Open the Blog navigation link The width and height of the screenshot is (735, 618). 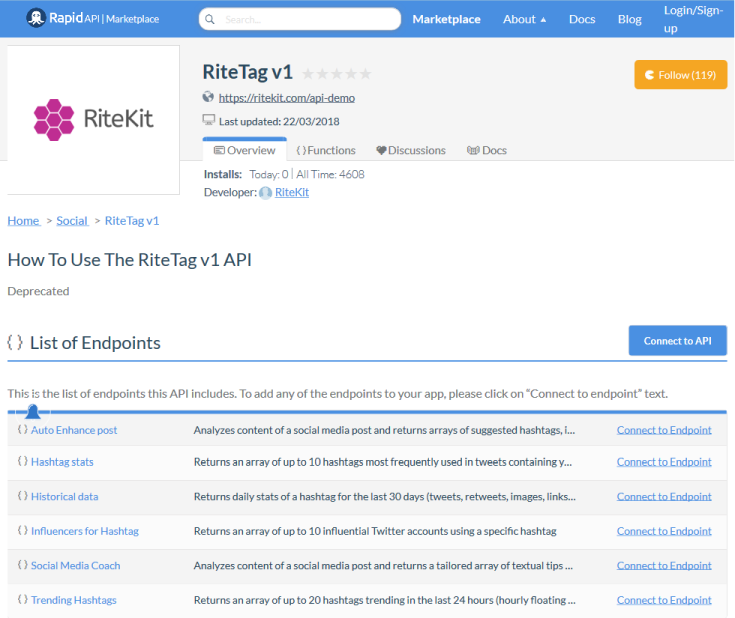click(x=630, y=19)
